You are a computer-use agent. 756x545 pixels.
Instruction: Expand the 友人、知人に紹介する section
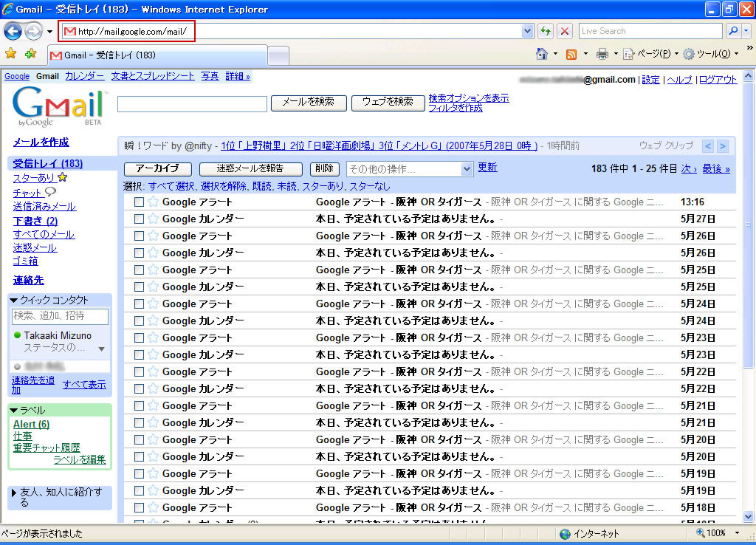14,492
